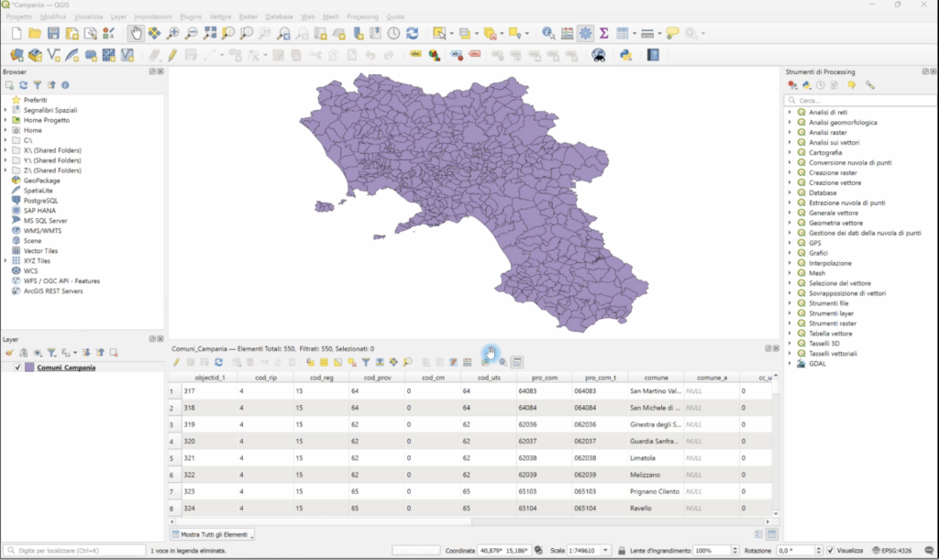
Task: Expand Geometria vettore group
Action: (x=790, y=223)
